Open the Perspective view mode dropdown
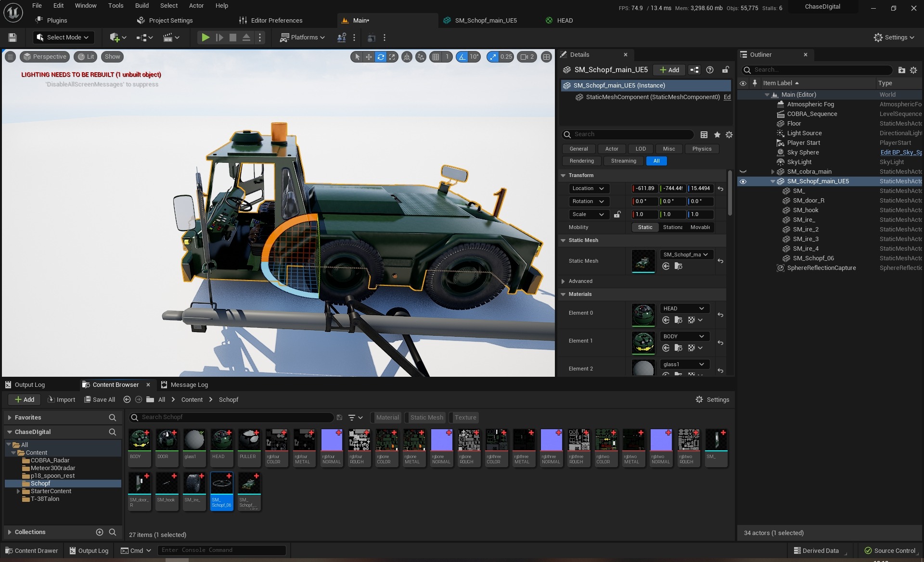The image size is (924, 562). (x=45, y=57)
